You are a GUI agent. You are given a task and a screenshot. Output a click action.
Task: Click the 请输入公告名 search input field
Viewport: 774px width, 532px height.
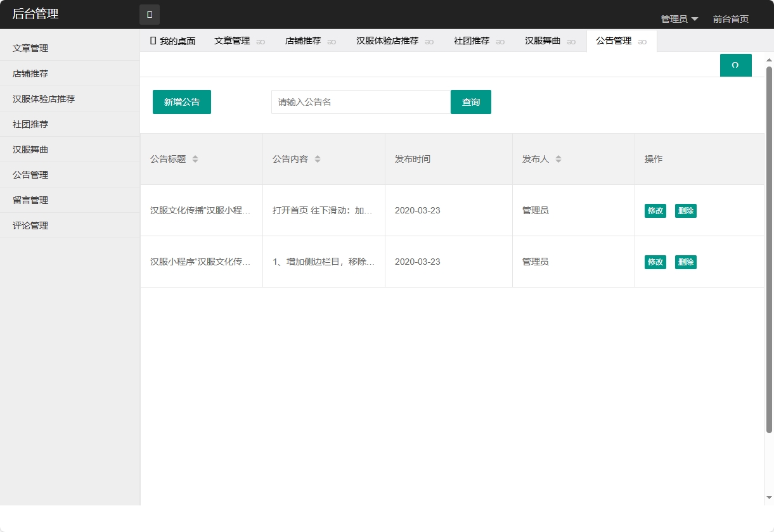tap(359, 101)
